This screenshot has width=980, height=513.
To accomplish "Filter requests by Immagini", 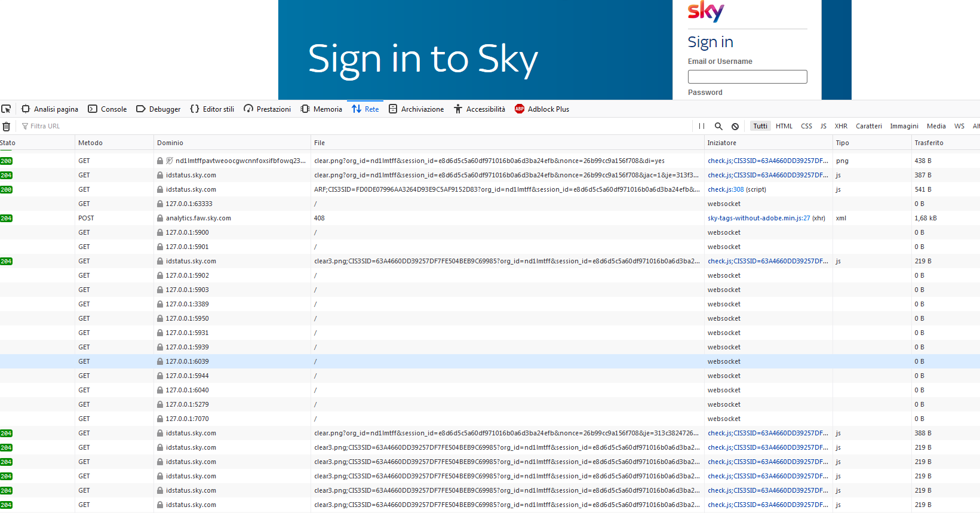I will coord(904,126).
